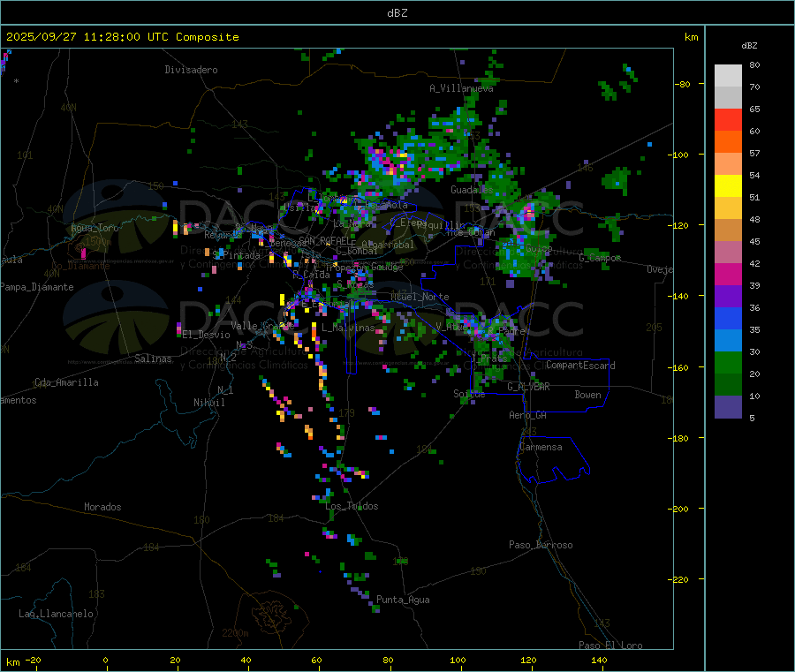Click the Los_Toldos location label
Image resolution: width=795 pixels, height=672 pixels.
pyautogui.click(x=352, y=506)
